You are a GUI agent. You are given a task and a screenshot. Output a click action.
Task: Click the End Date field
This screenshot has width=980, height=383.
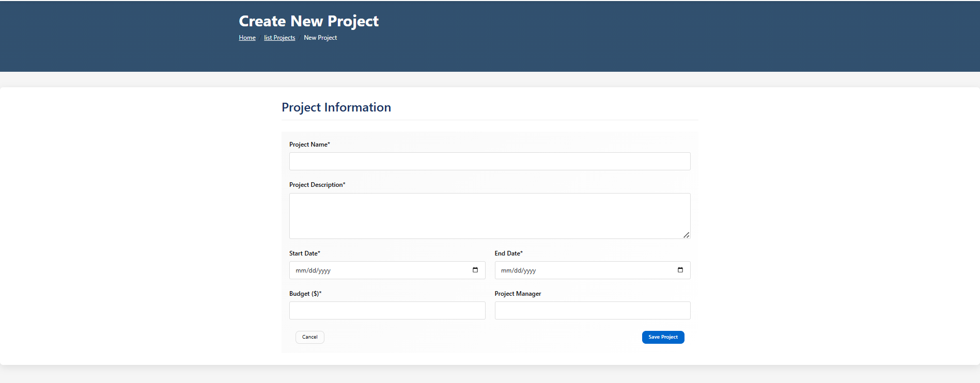tap(593, 270)
